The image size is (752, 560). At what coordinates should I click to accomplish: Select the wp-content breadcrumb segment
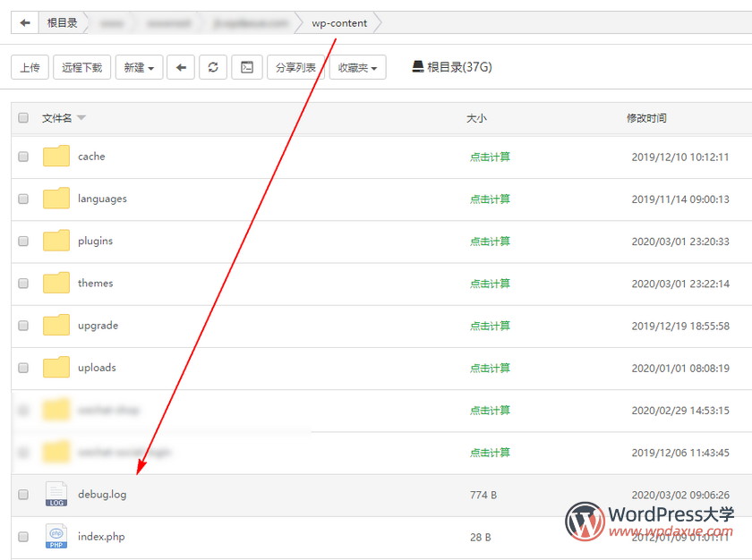click(339, 23)
